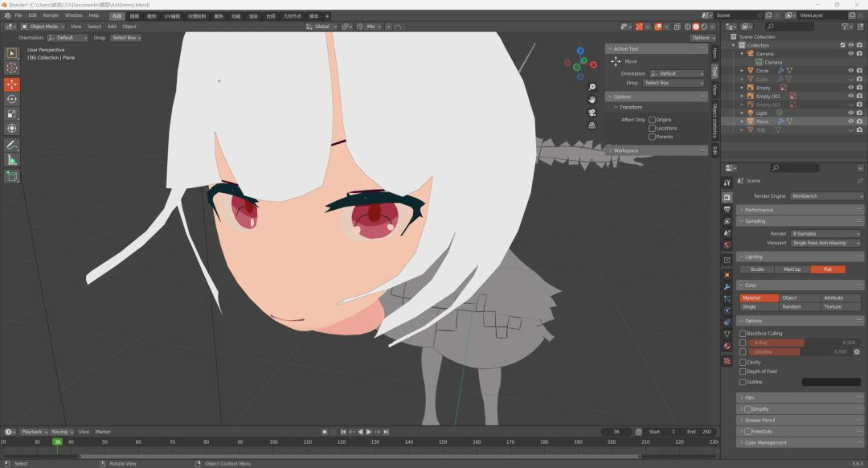
Task: Switch to UV编辑 workspace tab
Action: pyautogui.click(x=172, y=16)
